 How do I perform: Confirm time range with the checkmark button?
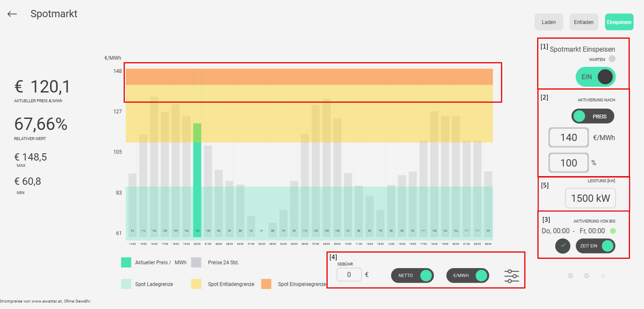click(562, 246)
